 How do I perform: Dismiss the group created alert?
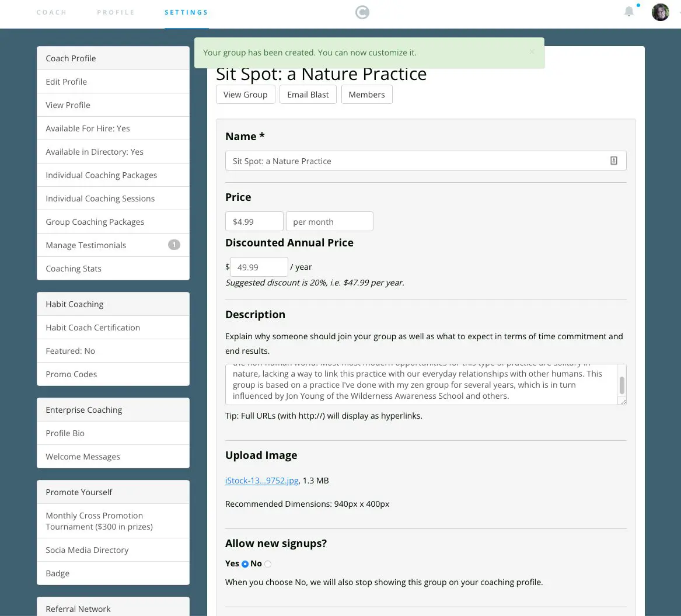tap(532, 52)
